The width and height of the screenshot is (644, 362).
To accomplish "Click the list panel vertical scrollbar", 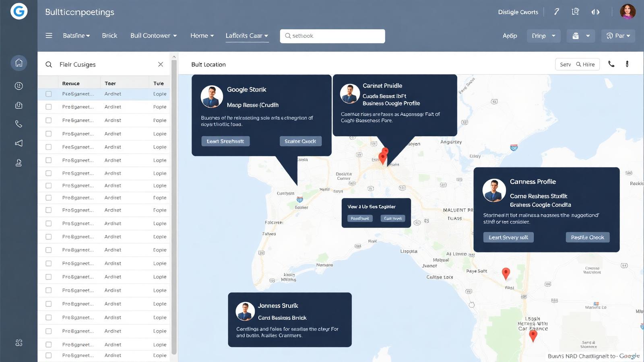I will click(174, 207).
